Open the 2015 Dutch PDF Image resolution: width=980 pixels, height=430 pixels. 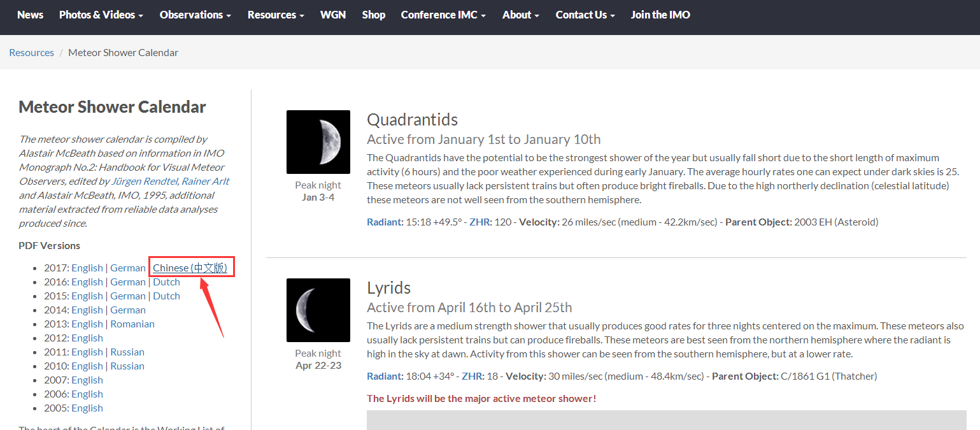(166, 296)
